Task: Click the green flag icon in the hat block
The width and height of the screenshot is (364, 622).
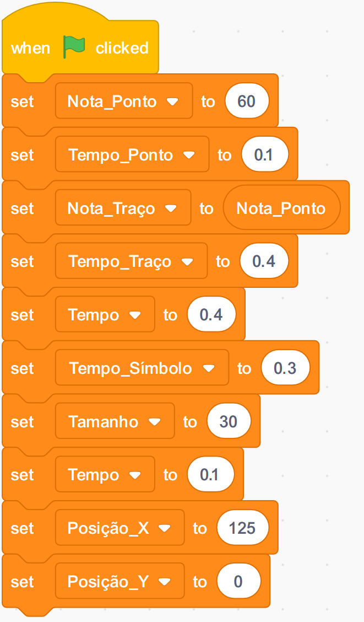Action: pos(74,47)
